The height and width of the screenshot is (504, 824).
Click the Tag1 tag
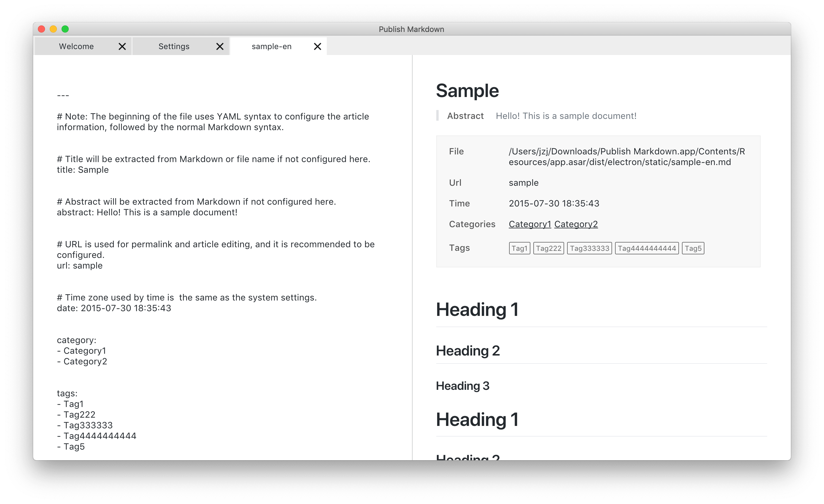519,248
